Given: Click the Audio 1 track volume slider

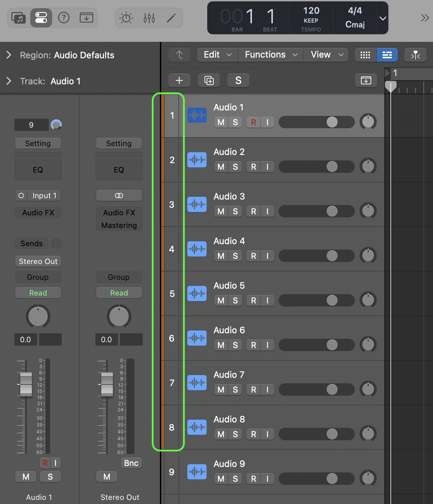Looking at the screenshot, I should [317, 122].
